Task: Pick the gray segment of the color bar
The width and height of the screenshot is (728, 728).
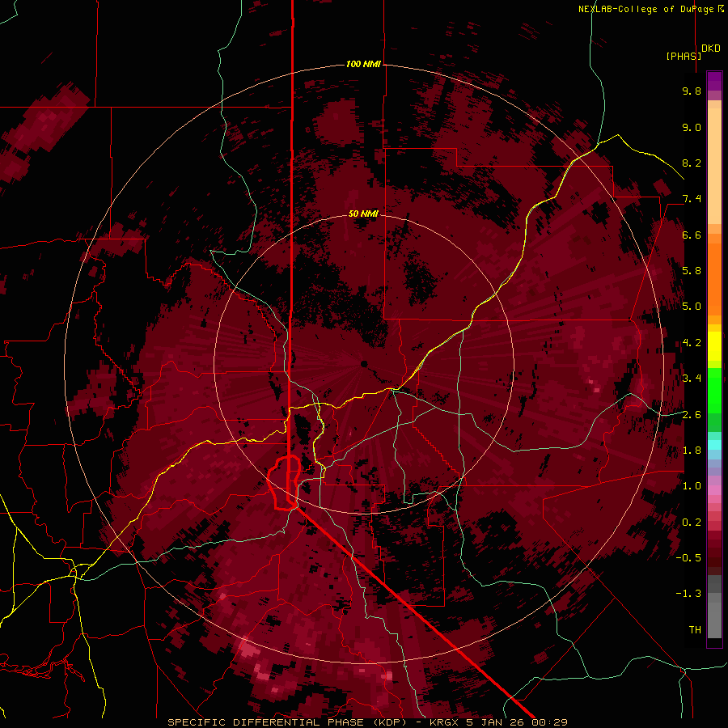Action: 714,608
